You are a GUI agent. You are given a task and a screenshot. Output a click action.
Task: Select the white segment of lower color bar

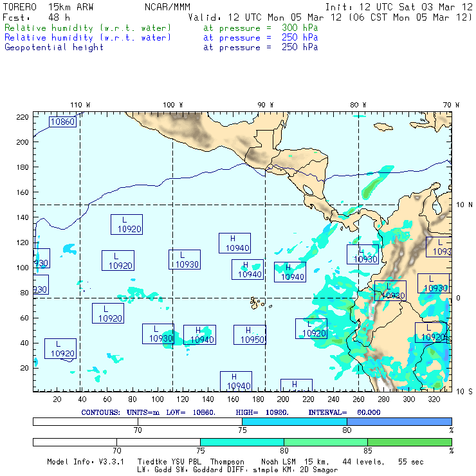pyautogui.click(x=116, y=442)
